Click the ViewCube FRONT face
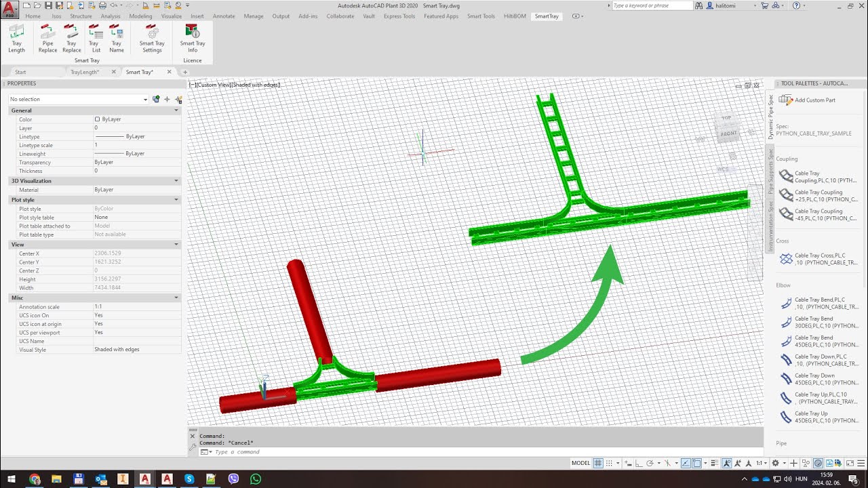The width and height of the screenshot is (868, 488). pyautogui.click(x=728, y=133)
